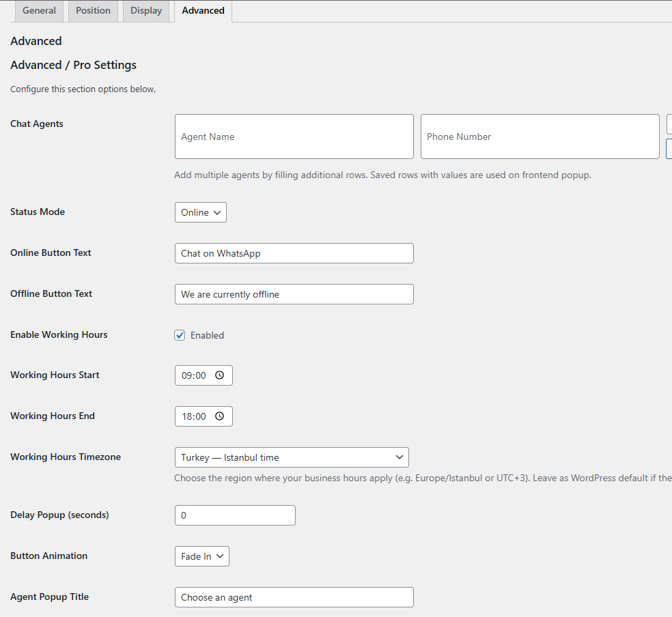
Task: Open the Status Mode dropdown showing Online
Action: [201, 212]
